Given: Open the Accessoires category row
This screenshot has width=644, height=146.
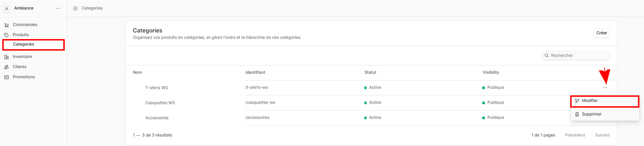Looking at the screenshot, I should pos(371,118).
